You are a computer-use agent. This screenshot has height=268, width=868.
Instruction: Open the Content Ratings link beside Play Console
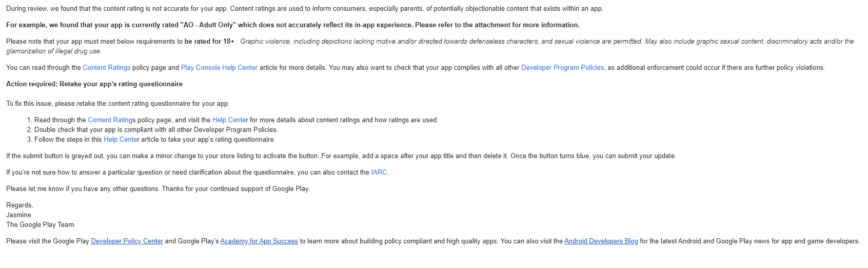[x=106, y=67]
